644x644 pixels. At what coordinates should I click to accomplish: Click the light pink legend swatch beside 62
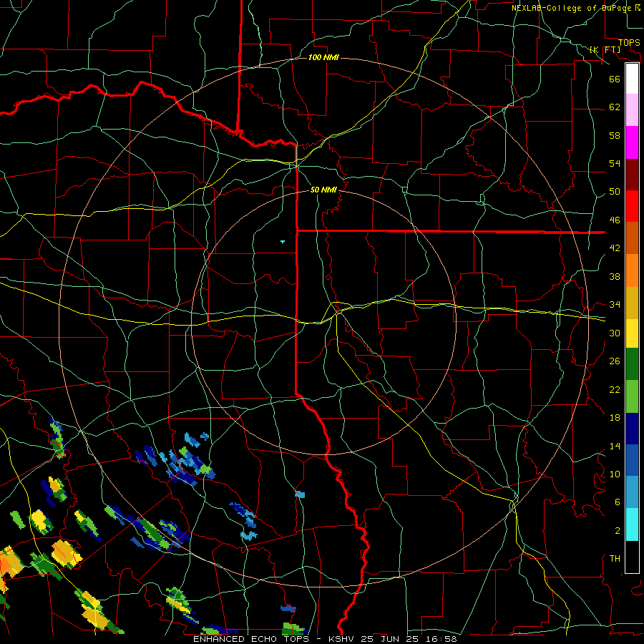pos(632,110)
